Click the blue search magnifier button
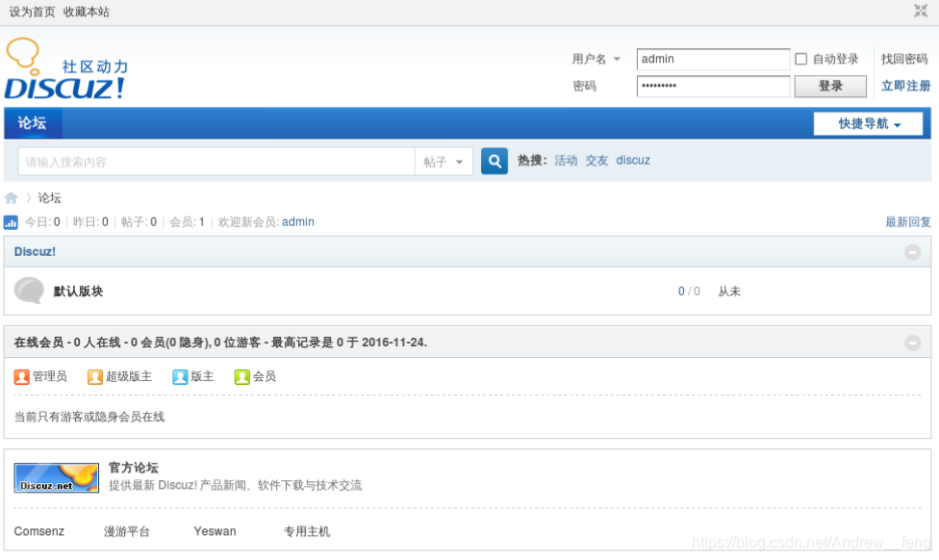Viewport: 939px width, 560px height. click(x=495, y=161)
